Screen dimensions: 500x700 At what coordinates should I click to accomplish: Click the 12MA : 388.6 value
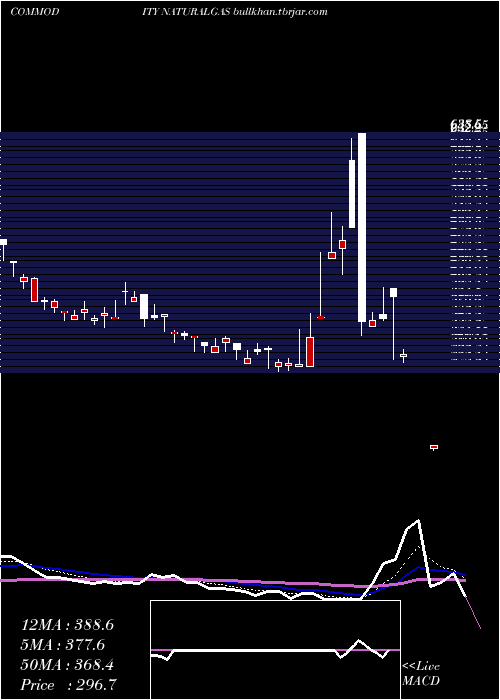67,625
